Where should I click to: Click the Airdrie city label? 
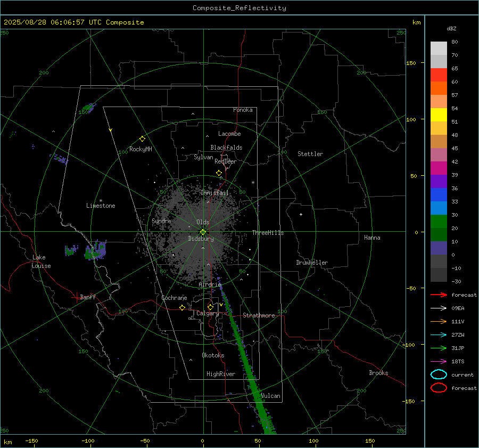tap(210, 284)
